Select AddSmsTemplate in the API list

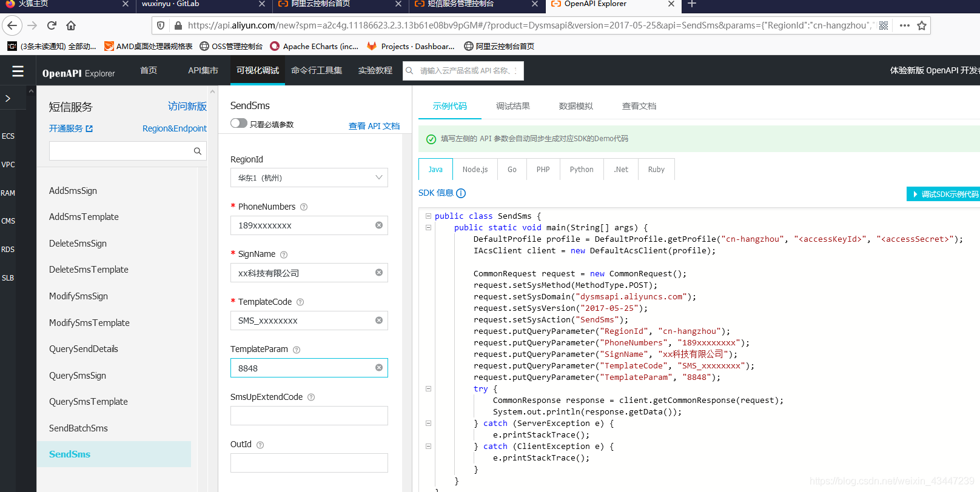pyautogui.click(x=84, y=217)
